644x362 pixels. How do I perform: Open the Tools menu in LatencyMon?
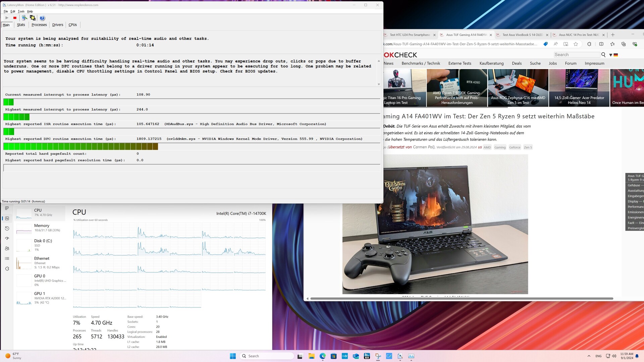pyautogui.click(x=21, y=11)
